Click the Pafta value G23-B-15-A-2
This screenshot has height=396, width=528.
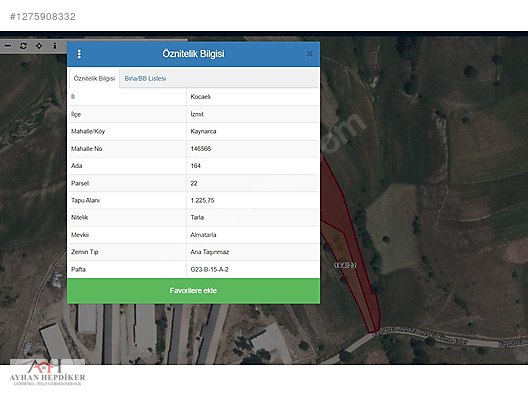pos(209,269)
